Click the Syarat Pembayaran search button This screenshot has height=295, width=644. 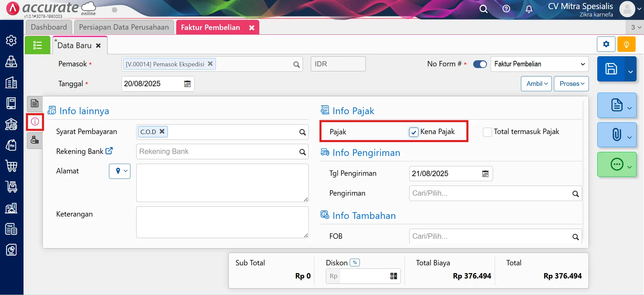(302, 132)
